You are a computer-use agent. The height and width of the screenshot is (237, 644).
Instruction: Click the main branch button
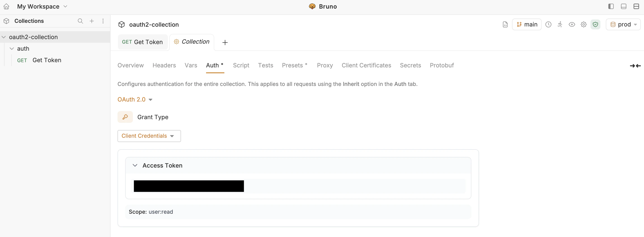click(x=527, y=24)
